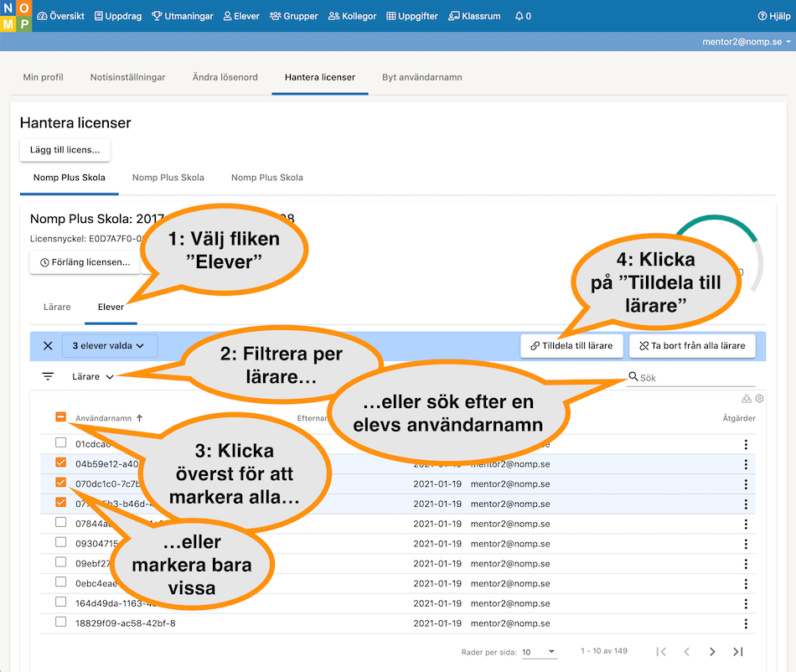
Task: Go to the first page of results
Action: pyautogui.click(x=661, y=652)
